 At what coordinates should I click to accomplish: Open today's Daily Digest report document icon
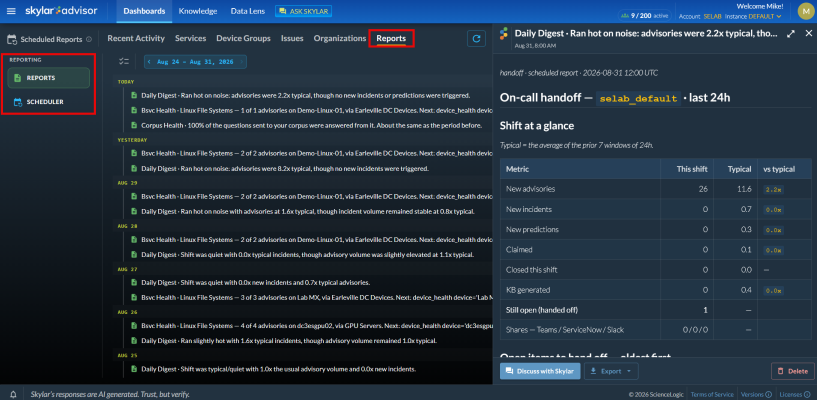coord(133,95)
